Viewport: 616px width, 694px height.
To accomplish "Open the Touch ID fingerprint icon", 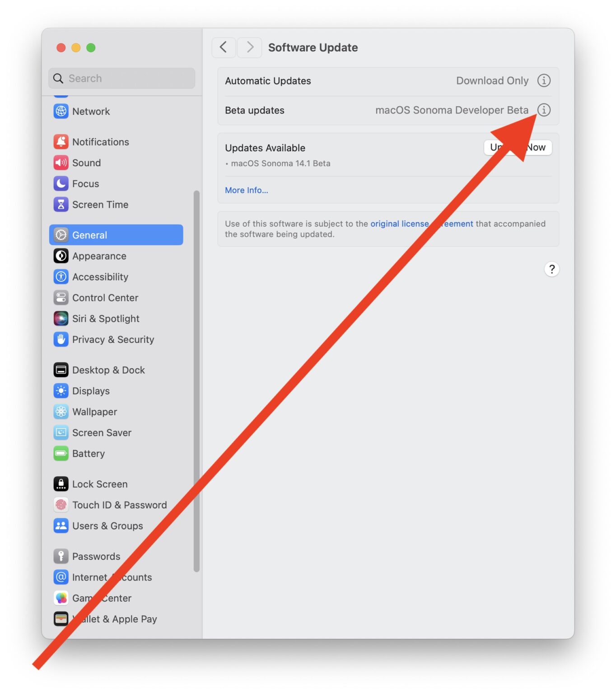I will [61, 505].
